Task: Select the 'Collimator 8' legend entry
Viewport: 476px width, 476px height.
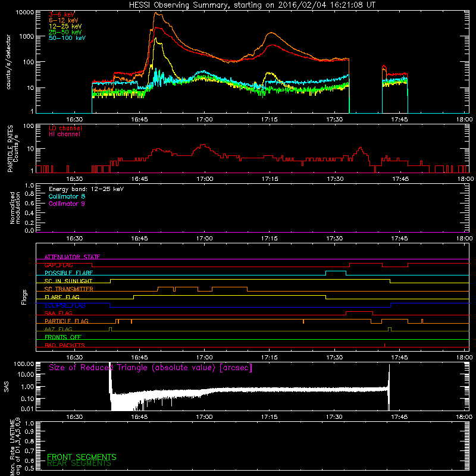Action: (67, 196)
